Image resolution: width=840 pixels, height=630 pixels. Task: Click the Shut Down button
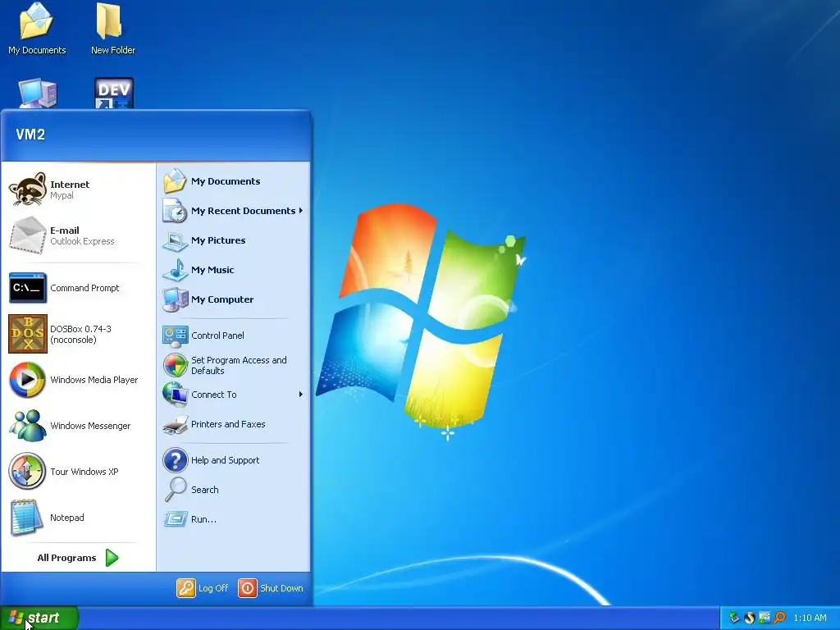271,588
